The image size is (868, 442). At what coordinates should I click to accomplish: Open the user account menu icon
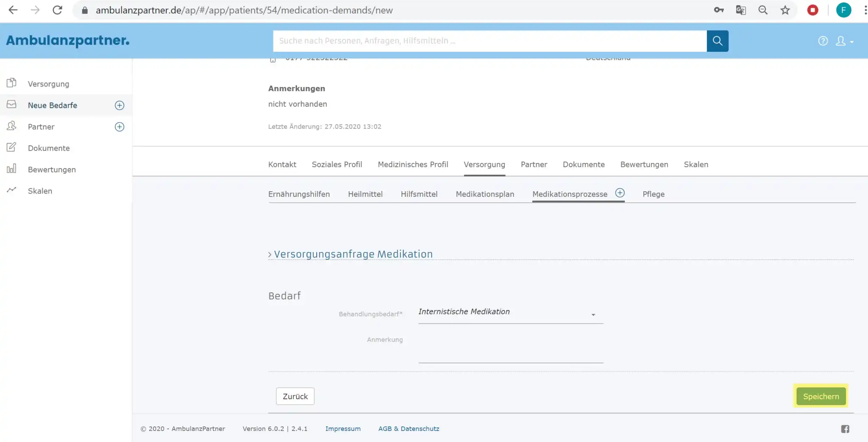[x=844, y=41]
